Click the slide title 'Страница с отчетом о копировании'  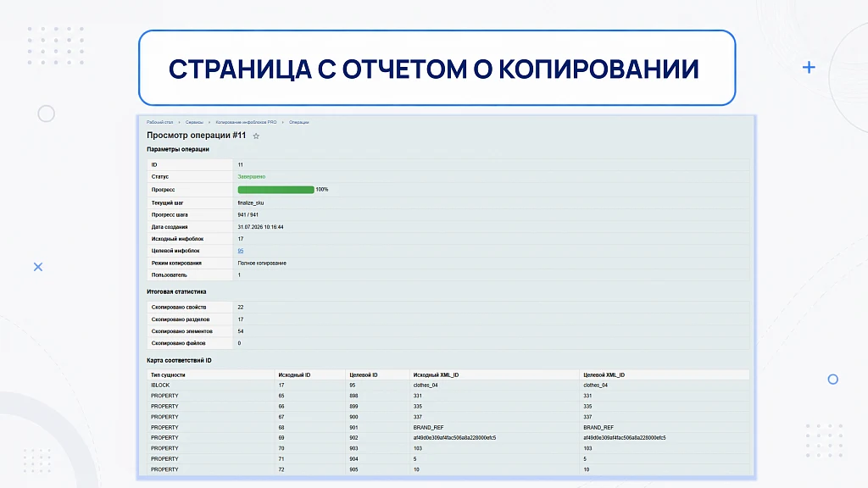[433, 69]
